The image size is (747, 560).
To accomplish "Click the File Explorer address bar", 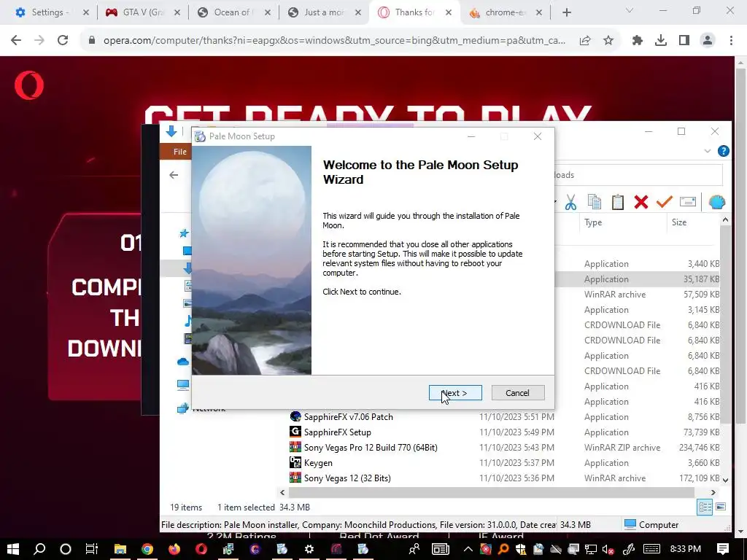I will tap(638, 175).
